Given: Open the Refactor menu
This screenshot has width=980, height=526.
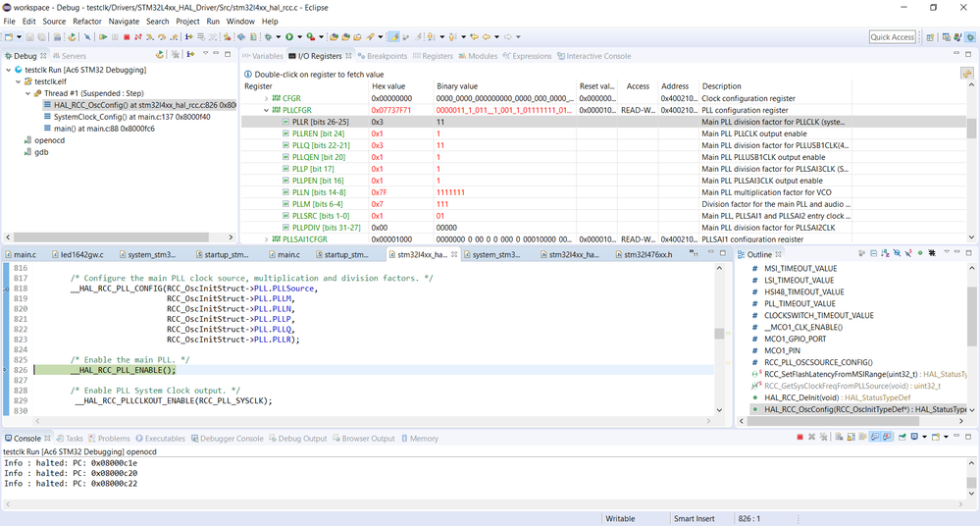Looking at the screenshot, I should point(87,22).
